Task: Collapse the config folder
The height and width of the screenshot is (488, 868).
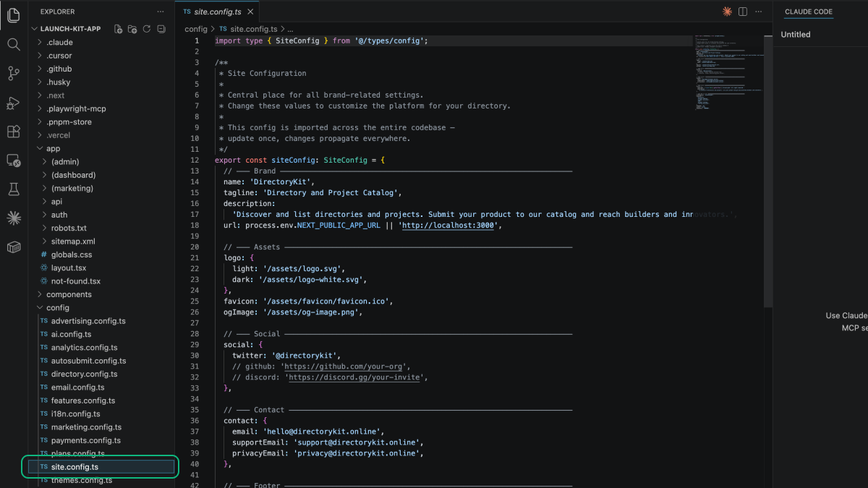Action: click(57, 307)
